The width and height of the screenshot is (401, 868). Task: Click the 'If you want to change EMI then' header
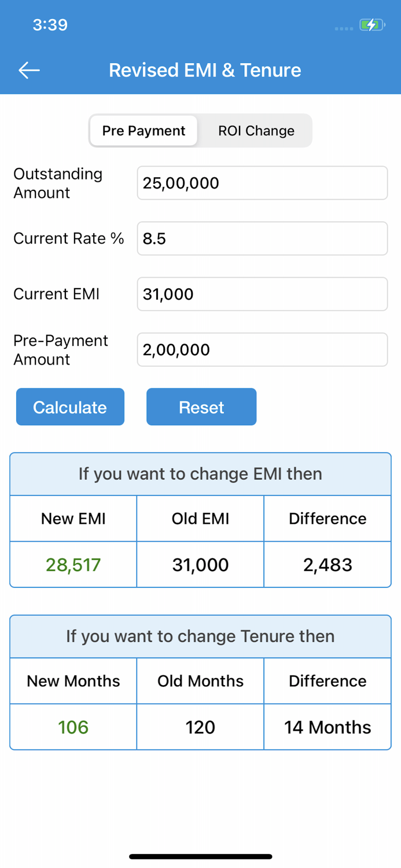click(200, 473)
